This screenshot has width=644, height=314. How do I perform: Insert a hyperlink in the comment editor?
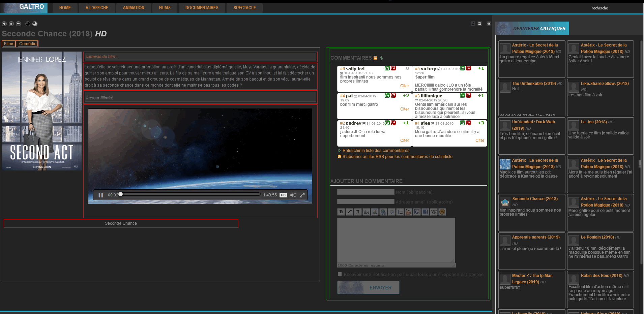(x=383, y=212)
